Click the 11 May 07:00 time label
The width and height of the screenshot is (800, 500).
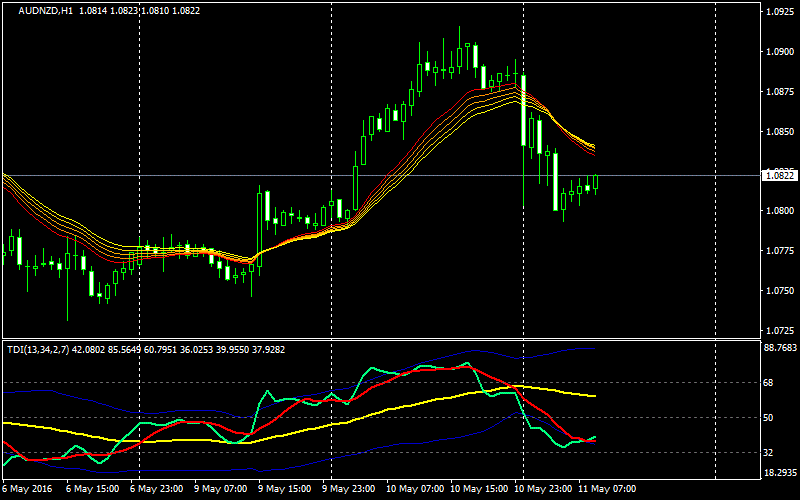click(x=606, y=490)
